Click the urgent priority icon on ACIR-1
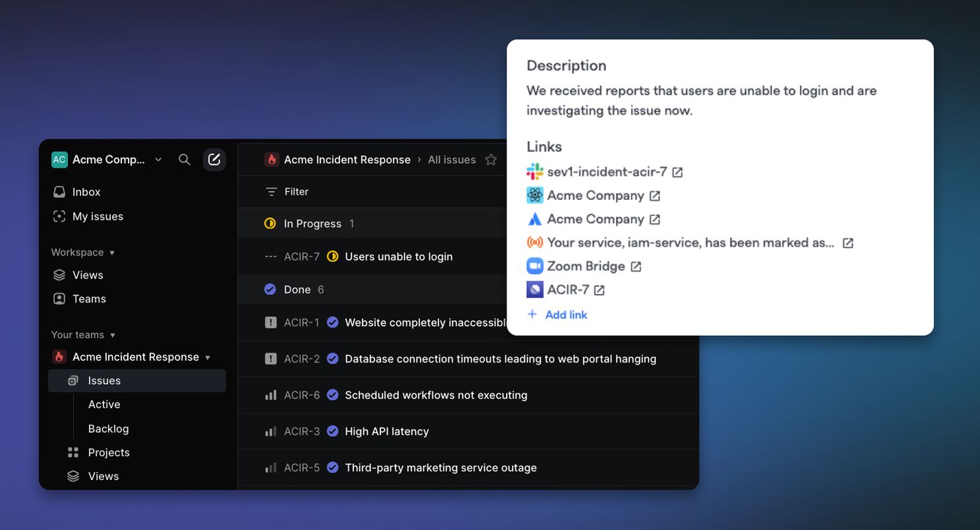 point(270,323)
